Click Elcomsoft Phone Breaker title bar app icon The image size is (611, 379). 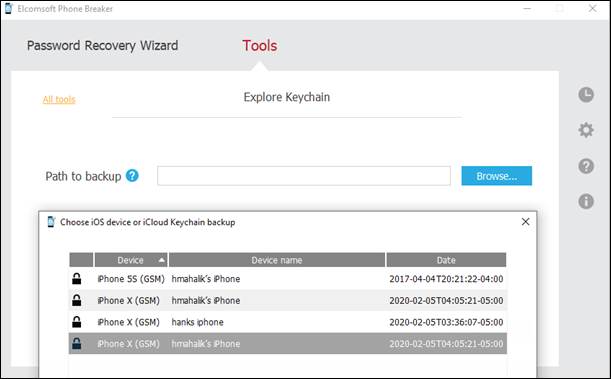(x=8, y=8)
